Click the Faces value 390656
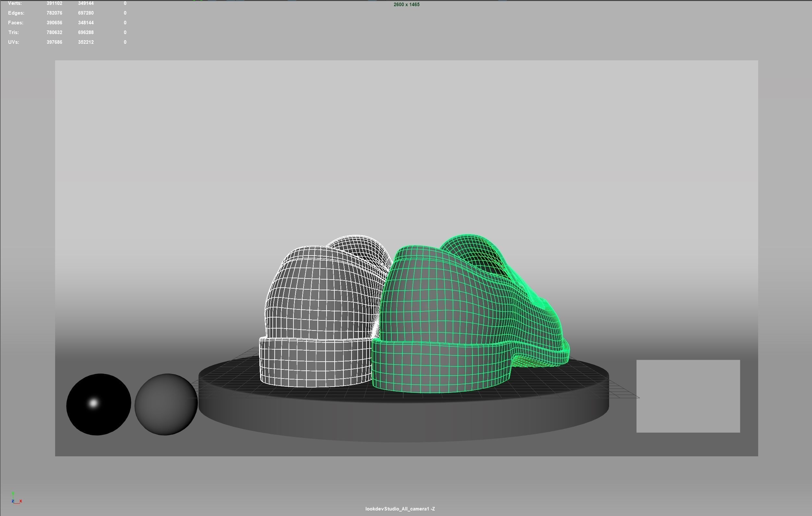Screen dimensions: 812x516 coord(54,23)
